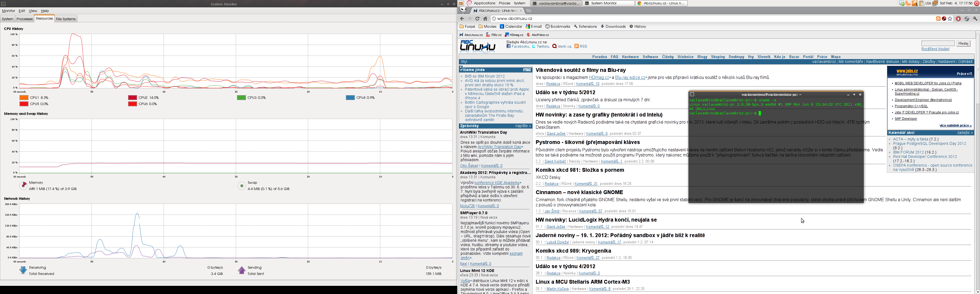Open the History bookmark

pos(638,27)
